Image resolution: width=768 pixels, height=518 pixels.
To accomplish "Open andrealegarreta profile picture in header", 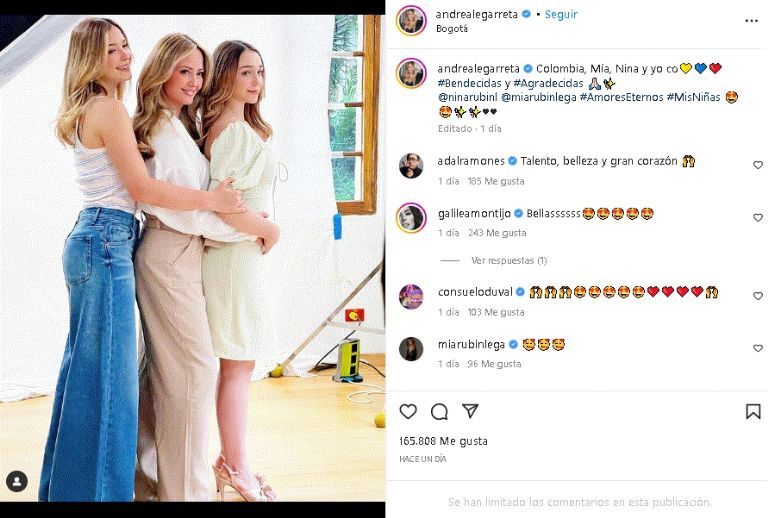I will (411, 21).
